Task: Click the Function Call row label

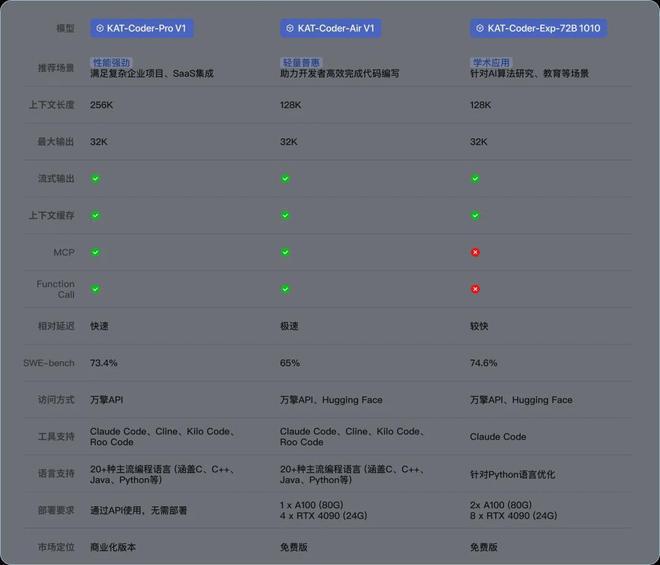Action: [56, 289]
